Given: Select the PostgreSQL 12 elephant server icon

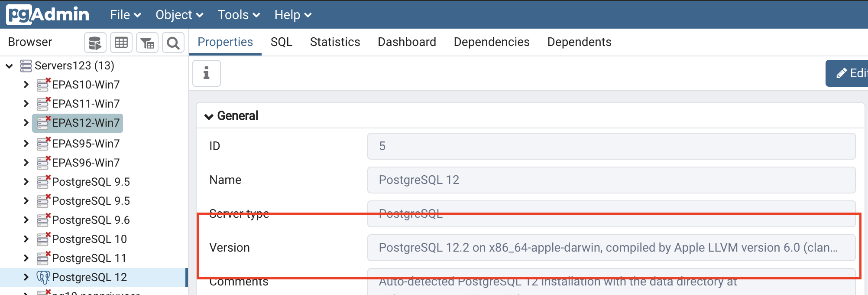Looking at the screenshot, I should click(43, 277).
